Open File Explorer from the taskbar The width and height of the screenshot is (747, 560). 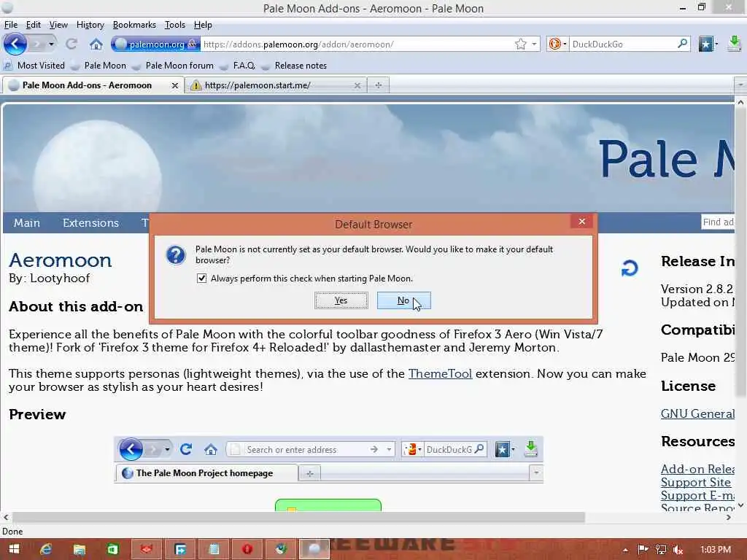click(79, 550)
